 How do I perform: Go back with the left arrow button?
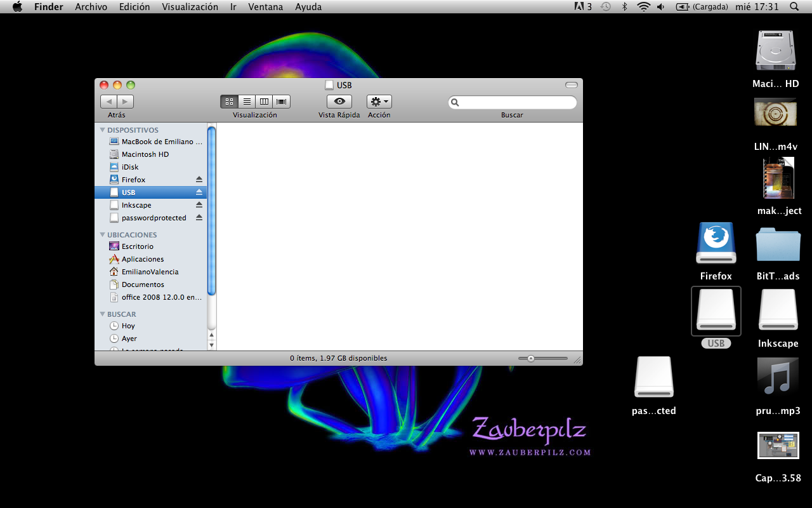click(x=108, y=102)
